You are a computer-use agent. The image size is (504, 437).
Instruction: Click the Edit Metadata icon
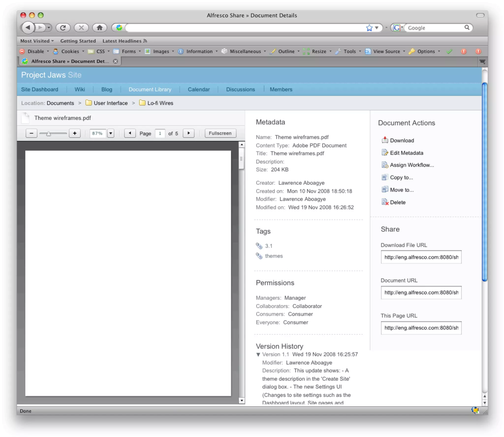coord(384,152)
